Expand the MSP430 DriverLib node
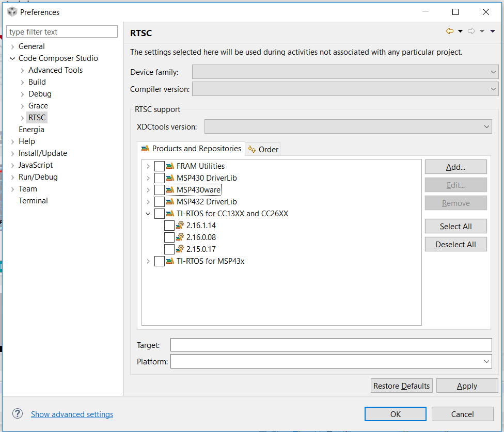This screenshot has width=504, height=432. pyautogui.click(x=148, y=178)
